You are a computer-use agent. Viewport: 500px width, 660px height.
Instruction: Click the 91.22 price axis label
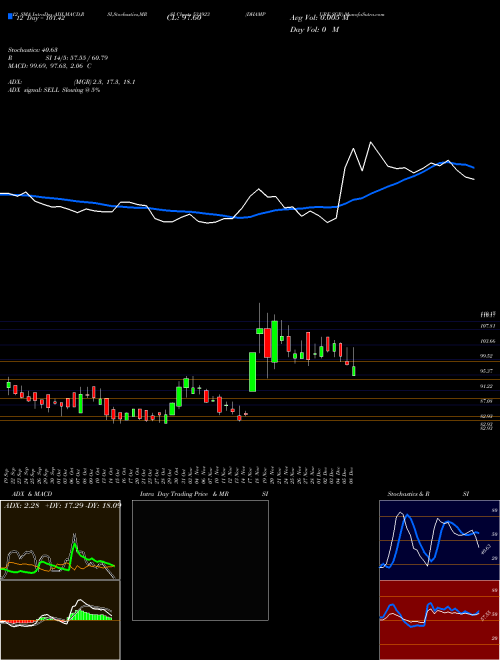(488, 386)
